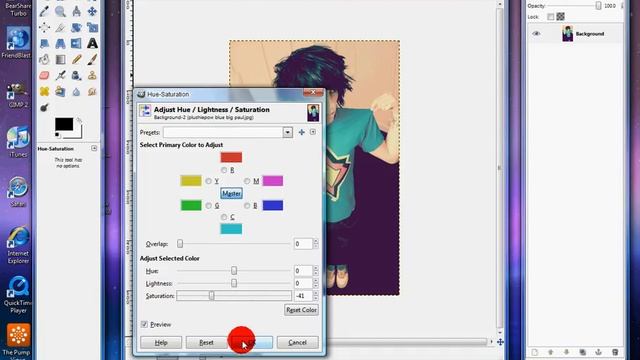Select the Scale tool
Screen dimensions: 640x360
coord(92,27)
